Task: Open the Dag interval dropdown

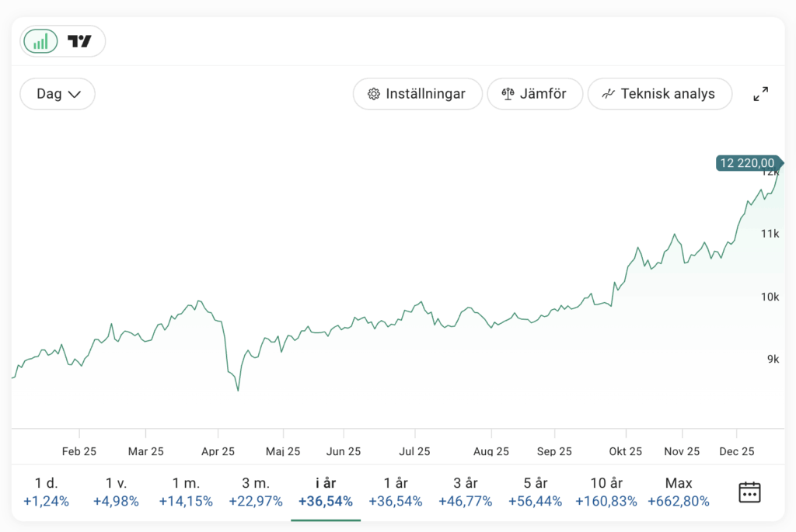Action: point(58,94)
